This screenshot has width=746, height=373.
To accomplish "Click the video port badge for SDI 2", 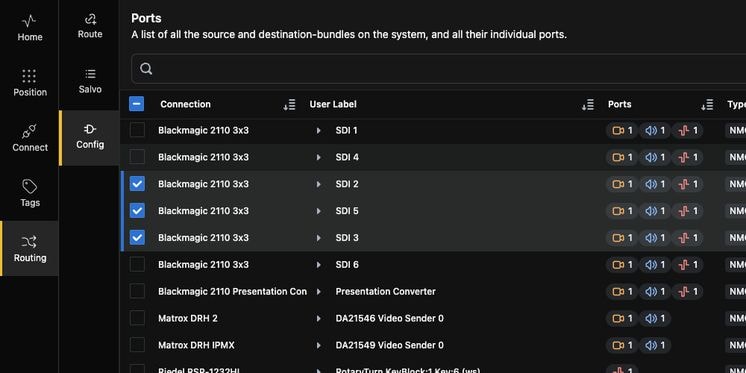I will [622, 184].
